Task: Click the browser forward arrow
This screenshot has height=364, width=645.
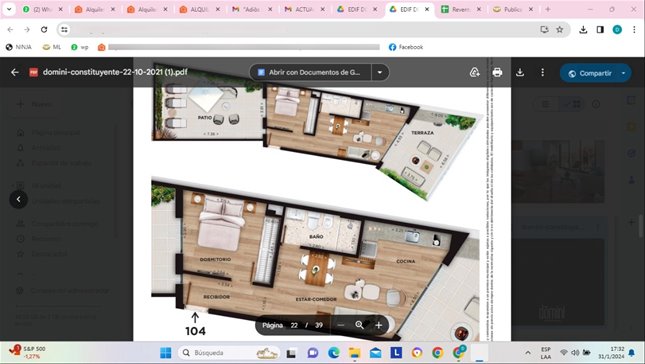Action: click(x=27, y=30)
